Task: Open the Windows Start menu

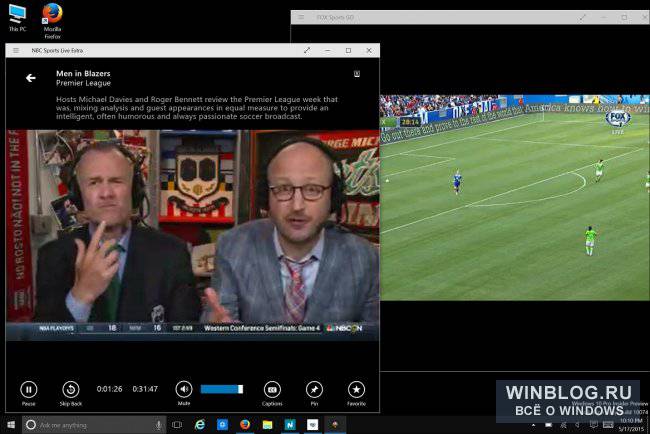Action: pos(11,425)
